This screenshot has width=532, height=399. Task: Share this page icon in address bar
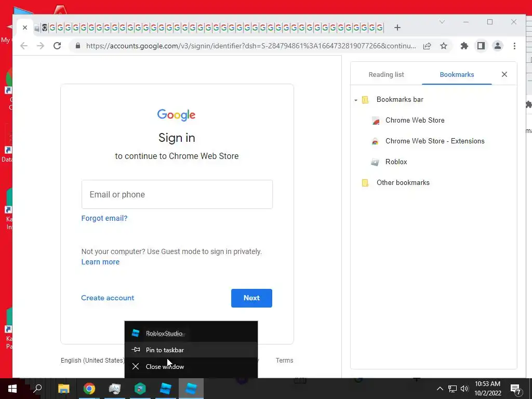click(427, 46)
